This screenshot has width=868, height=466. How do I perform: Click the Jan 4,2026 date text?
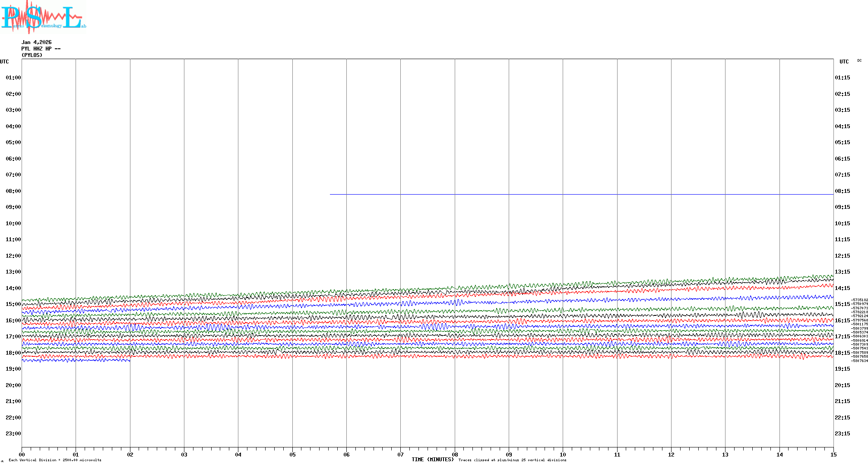(36, 42)
